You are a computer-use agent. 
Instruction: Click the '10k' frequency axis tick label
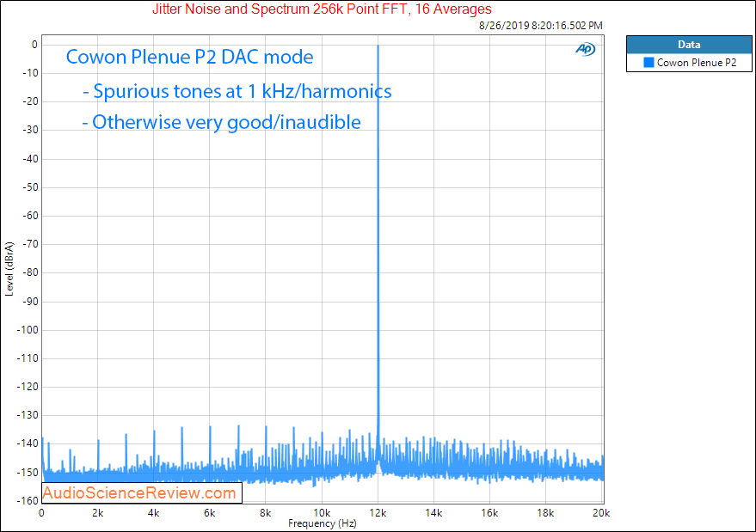coord(322,513)
